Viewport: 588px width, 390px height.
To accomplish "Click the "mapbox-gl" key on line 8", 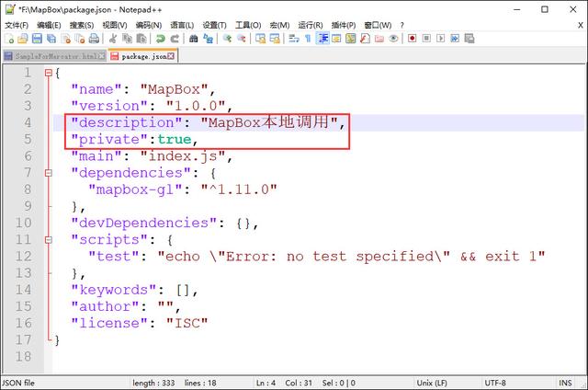I will [x=135, y=189].
